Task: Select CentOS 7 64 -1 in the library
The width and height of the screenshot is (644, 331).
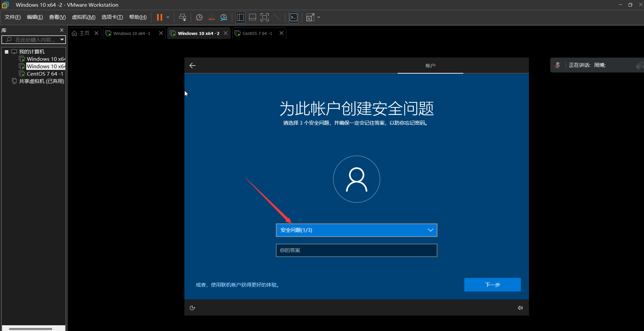Action: point(45,74)
